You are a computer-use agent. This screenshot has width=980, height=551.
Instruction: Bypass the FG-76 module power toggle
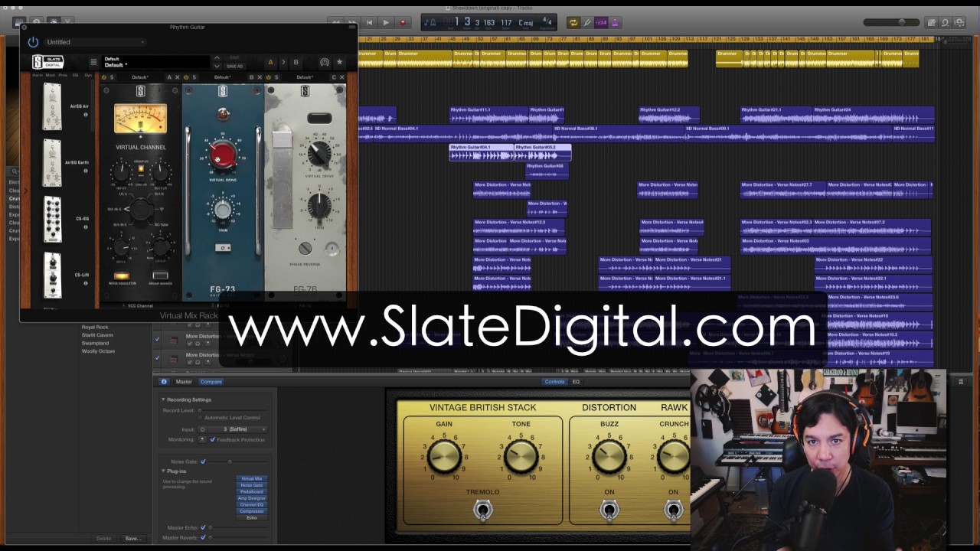coord(269,77)
